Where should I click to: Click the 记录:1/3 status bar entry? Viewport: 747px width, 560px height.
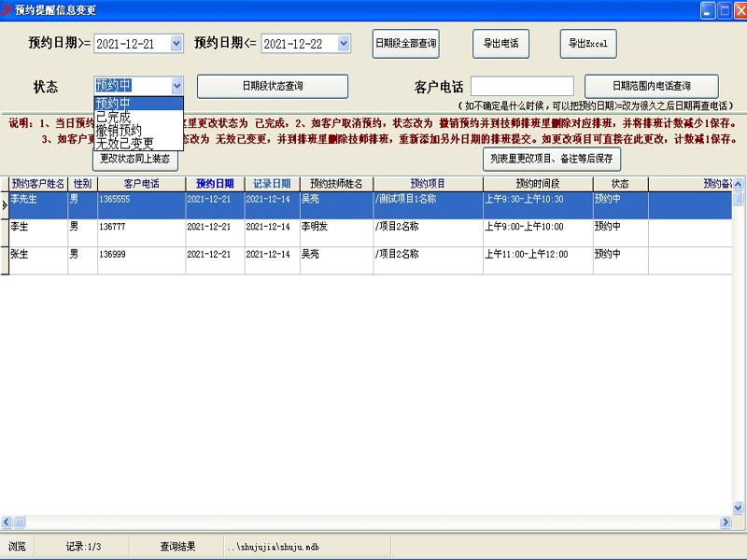click(83, 547)
